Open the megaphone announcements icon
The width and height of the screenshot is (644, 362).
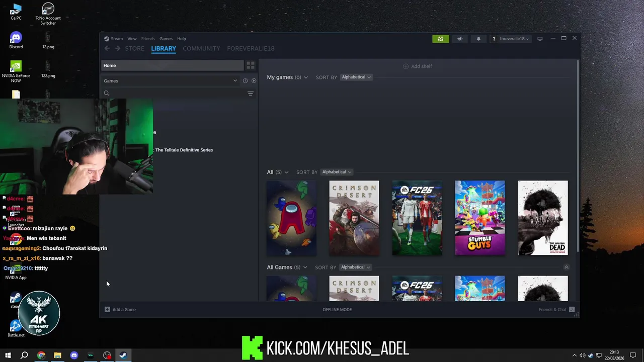pos(460,39)
